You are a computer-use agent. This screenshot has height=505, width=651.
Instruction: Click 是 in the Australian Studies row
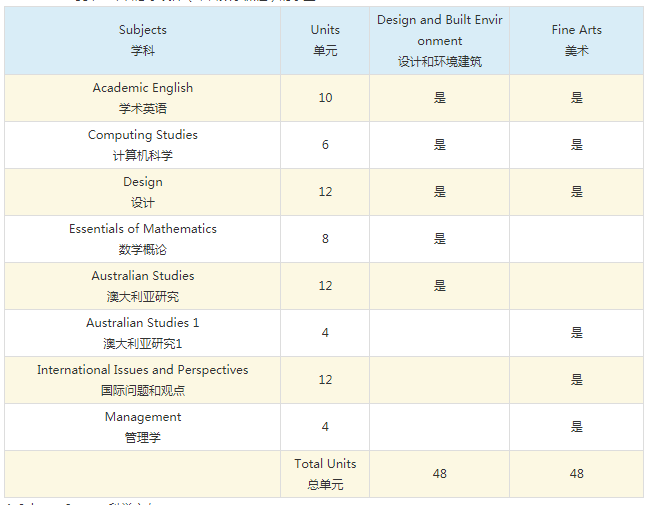point(440,286)
